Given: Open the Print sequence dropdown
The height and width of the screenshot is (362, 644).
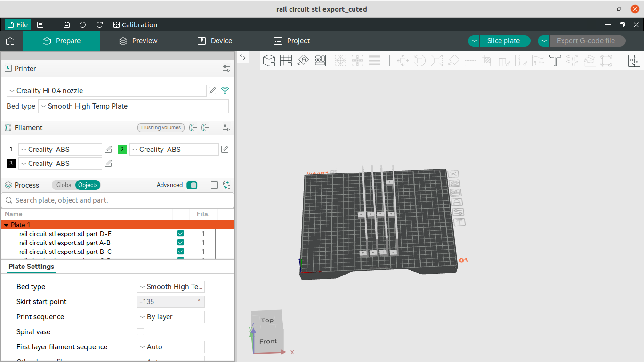Looking at the screenshot, I should (170, 317).
